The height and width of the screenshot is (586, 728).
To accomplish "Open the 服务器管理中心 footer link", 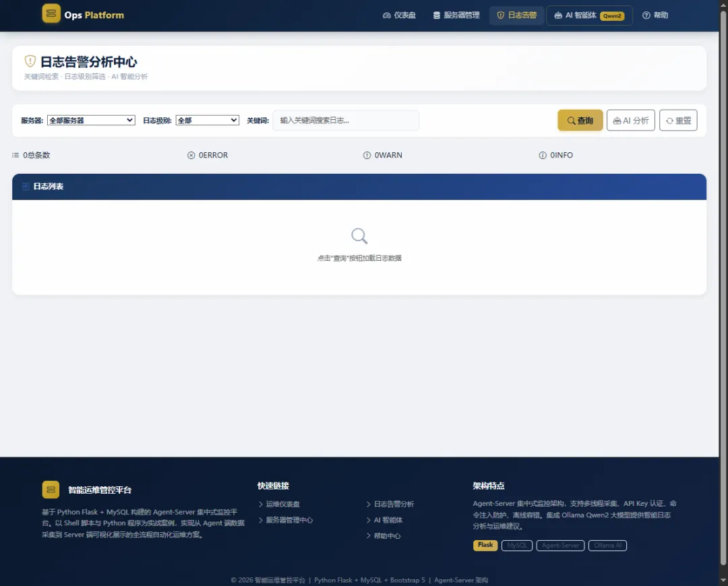I will coord(289,519).
